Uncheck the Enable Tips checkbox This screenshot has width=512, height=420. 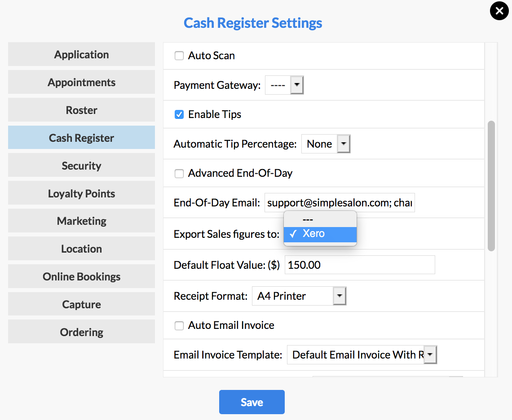click(x=179, y=114)
